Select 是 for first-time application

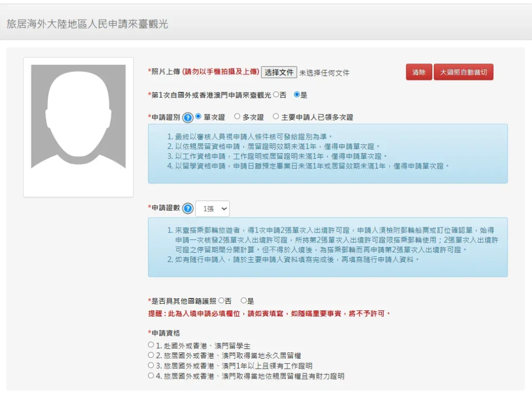tap(297, 95)
